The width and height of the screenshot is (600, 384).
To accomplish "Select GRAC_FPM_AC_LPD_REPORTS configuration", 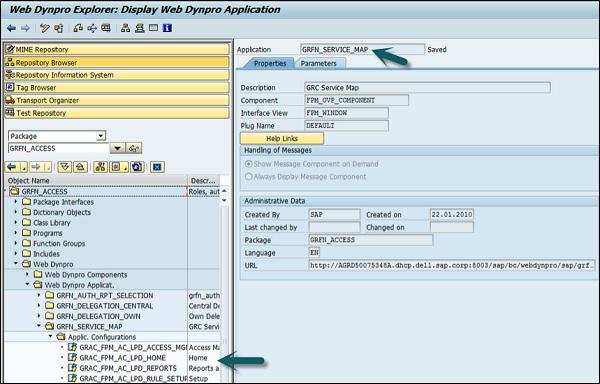I will pos(128,368).
